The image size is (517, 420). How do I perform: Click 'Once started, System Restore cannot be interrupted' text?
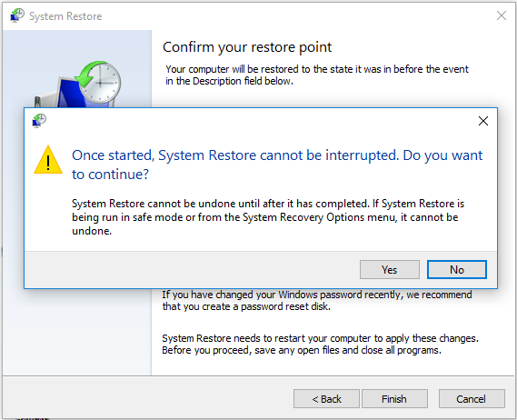(277, 165)
